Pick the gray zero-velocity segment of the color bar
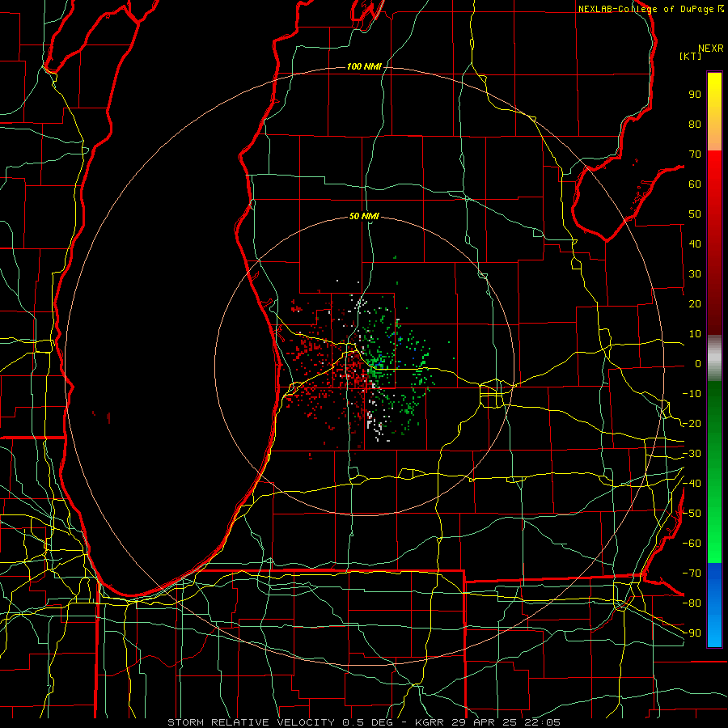This screenshot has width=728, height=728. click(x=714, y=358)
